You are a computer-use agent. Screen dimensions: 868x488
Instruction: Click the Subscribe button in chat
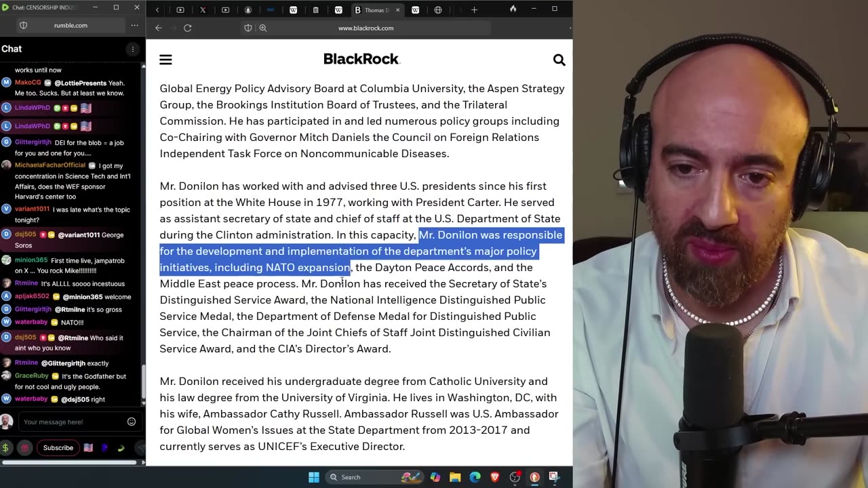(x=58, y=447)
